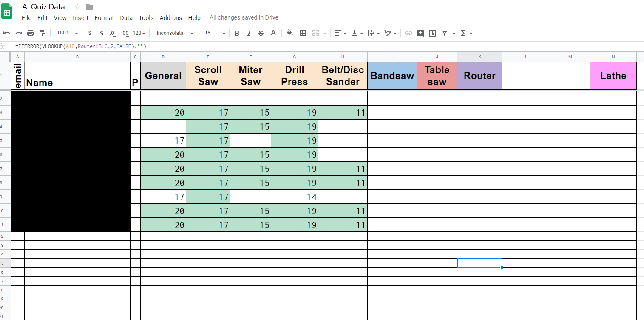644x320 pixels.
Task: Click the Google Sheets home logo
Action: coord(7,11)
